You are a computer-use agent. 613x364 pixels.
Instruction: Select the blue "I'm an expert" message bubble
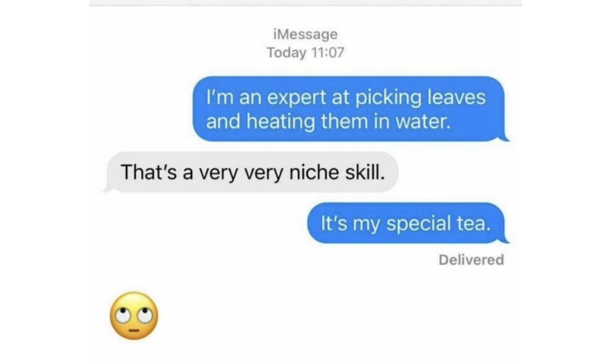pos(349,109)
